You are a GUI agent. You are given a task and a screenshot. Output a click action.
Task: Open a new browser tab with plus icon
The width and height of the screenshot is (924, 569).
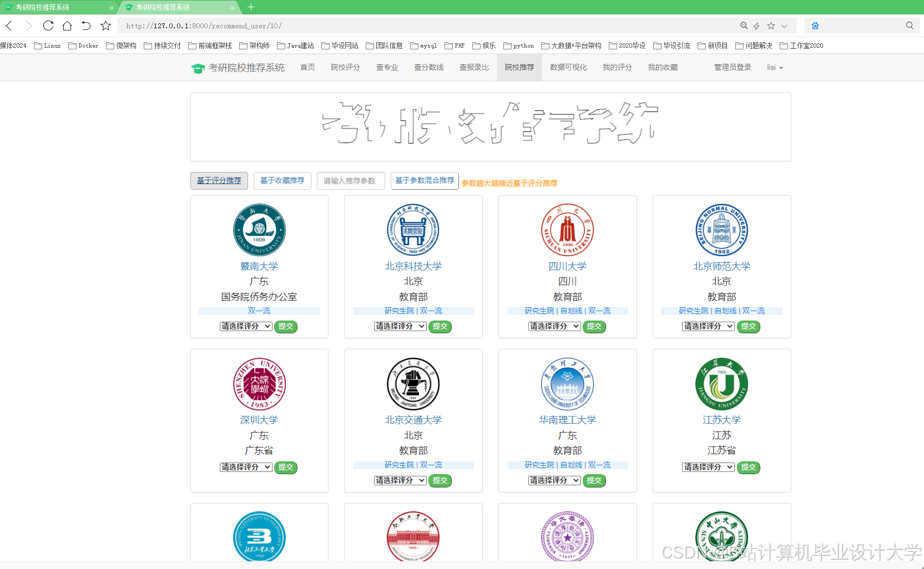[x=251, y=7]
